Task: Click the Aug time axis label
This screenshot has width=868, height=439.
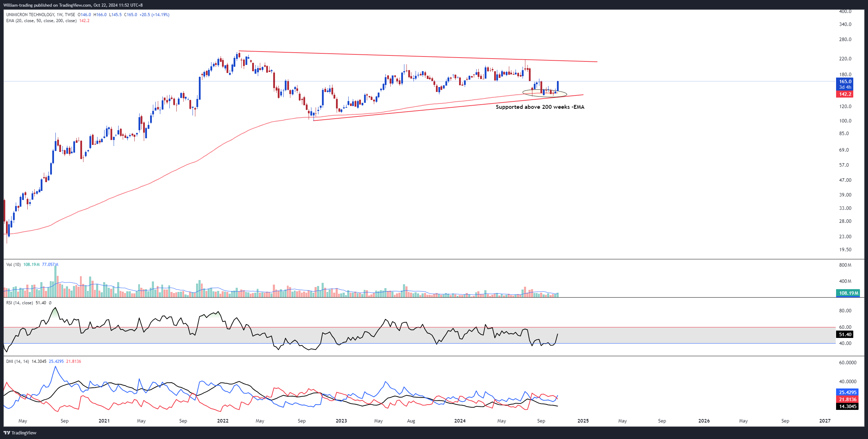Action: coord(411,421)
